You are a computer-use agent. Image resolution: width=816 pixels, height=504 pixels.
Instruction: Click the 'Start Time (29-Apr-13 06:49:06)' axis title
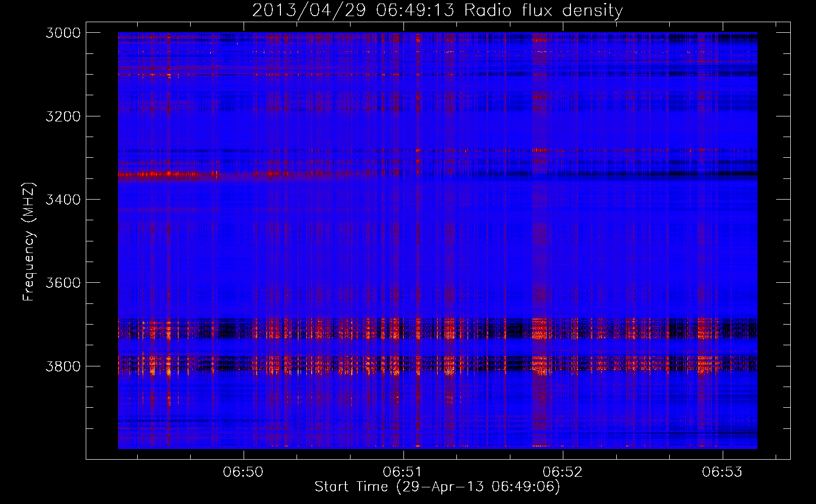pyautogui.click(x=437, y=487)
